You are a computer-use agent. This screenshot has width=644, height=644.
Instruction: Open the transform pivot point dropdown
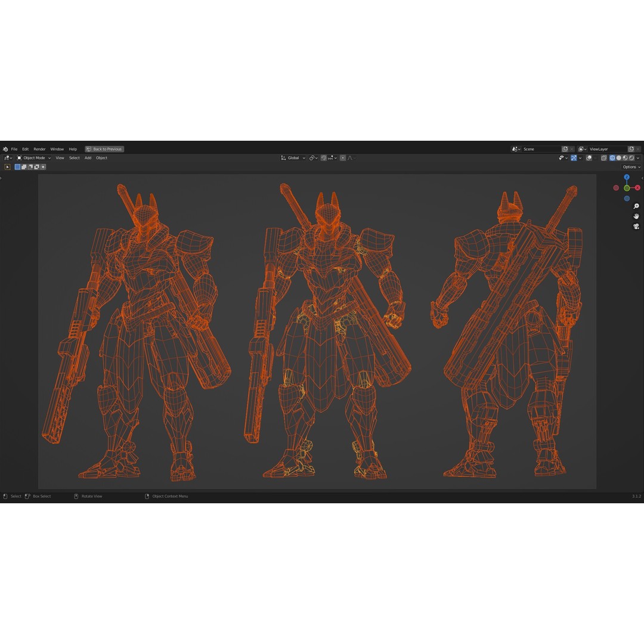(x=314, y=157)
